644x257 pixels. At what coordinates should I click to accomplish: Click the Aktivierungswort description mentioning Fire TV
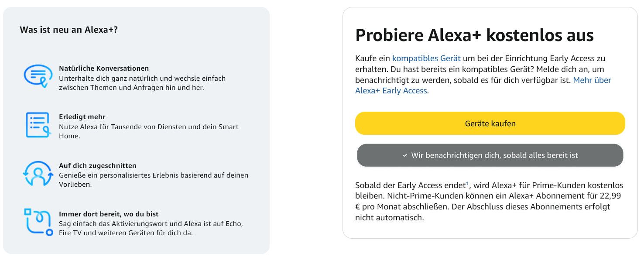tap(151, 228)
